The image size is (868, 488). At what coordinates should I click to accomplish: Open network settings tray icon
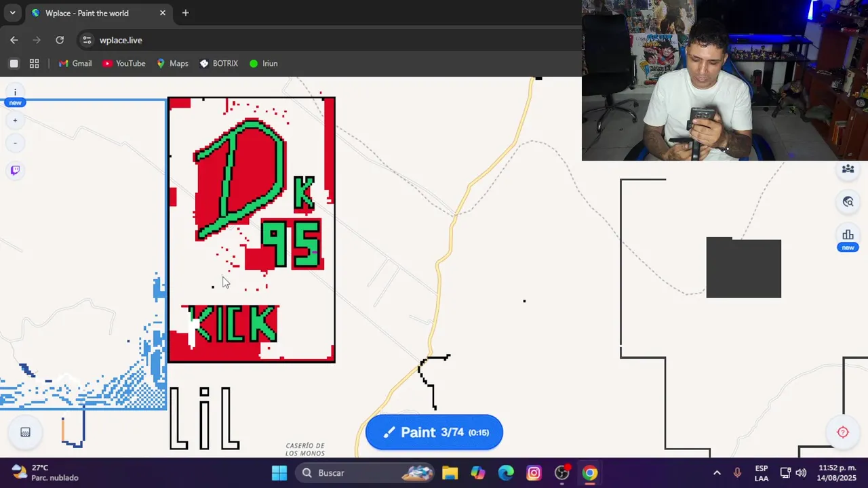[785, 473]
